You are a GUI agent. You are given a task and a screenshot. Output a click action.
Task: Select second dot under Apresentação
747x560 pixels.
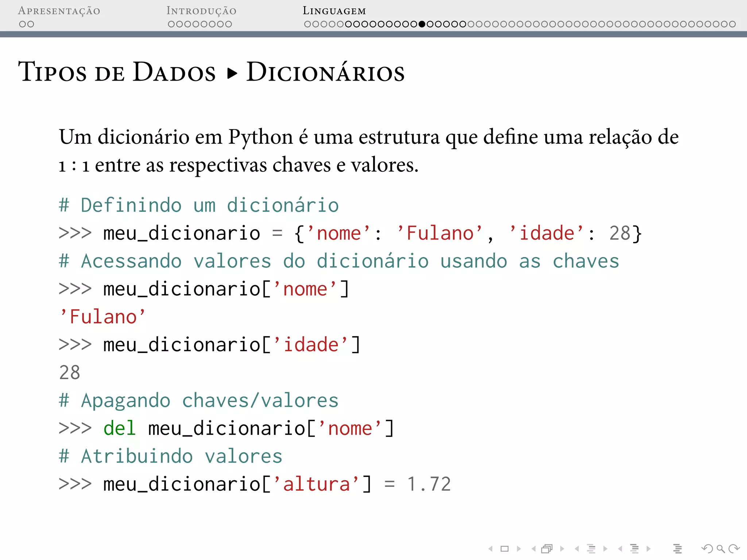pyautogui.click(x=31, y=24)
